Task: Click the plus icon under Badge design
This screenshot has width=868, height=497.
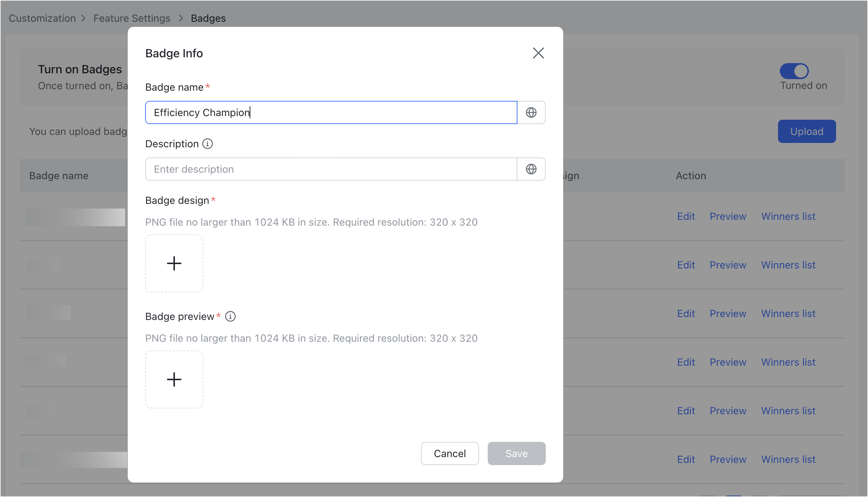Action: tap(174, 263)
